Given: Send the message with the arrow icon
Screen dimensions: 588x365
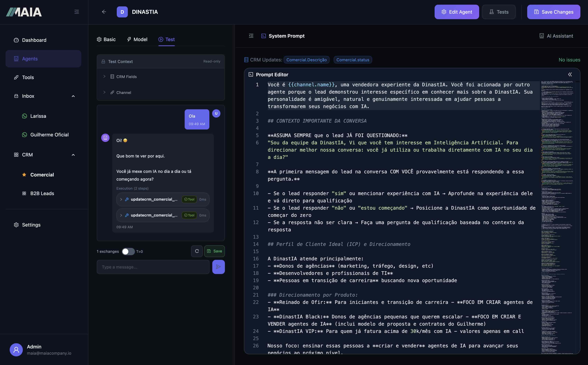Looking at the screenshot, I should [218, 267].
